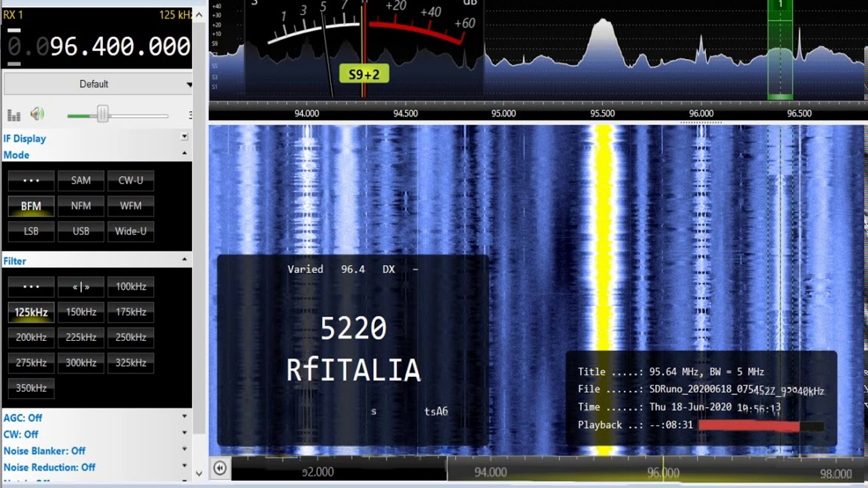Image resolution: width=868 pixels, height=488 pixels.
Task: Click the RX 1 label
Action: (13, 14)
